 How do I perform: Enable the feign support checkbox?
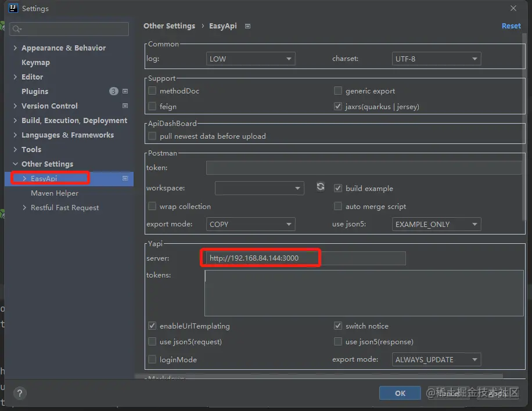[152, 106]
